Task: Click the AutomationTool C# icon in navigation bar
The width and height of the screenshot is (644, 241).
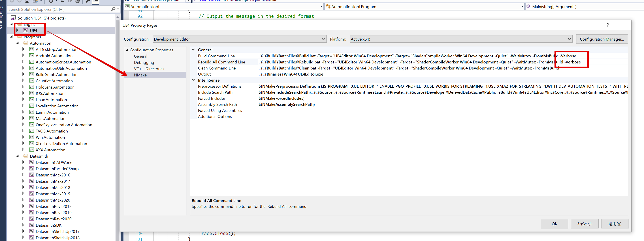Action: (127, 7)
